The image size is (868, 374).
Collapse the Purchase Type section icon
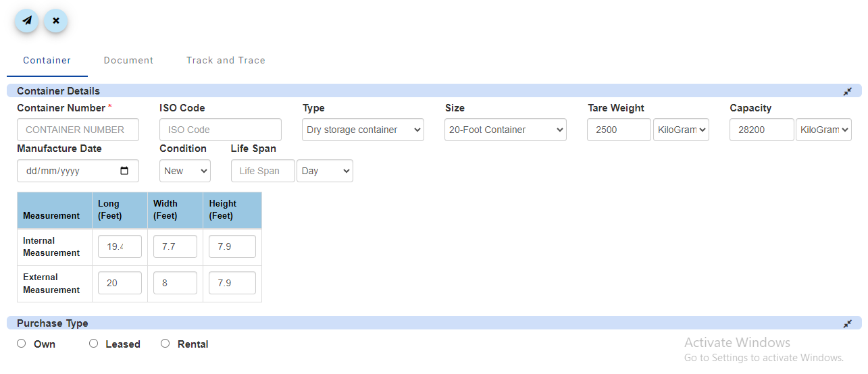(847, 323)
